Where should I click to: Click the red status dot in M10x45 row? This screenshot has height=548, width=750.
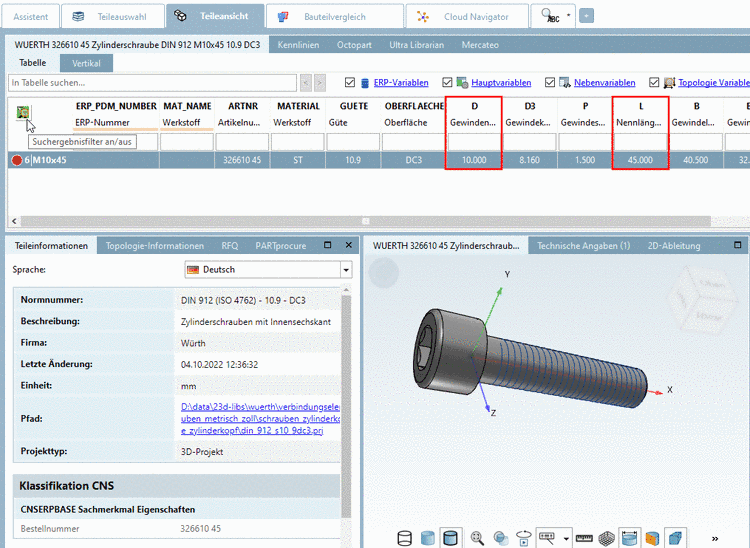(x=17, y=160)
